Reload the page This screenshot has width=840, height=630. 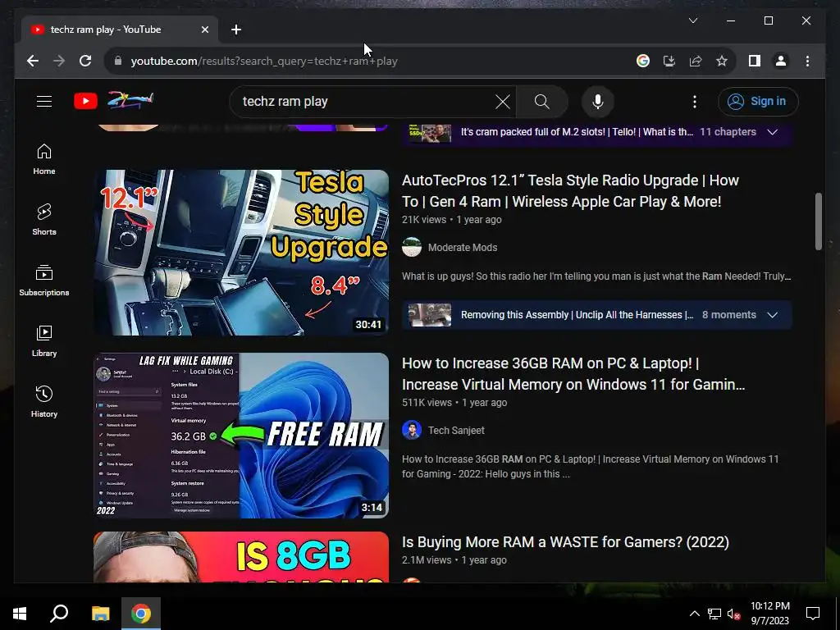click(x=85, y=61)
